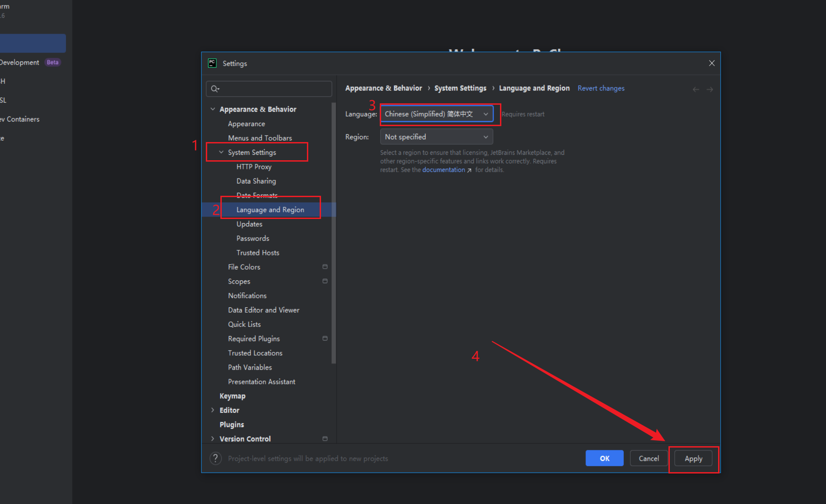Open Data Sharing settings
The height and width of the screenshot is (504, 826).
coord(256,181)
